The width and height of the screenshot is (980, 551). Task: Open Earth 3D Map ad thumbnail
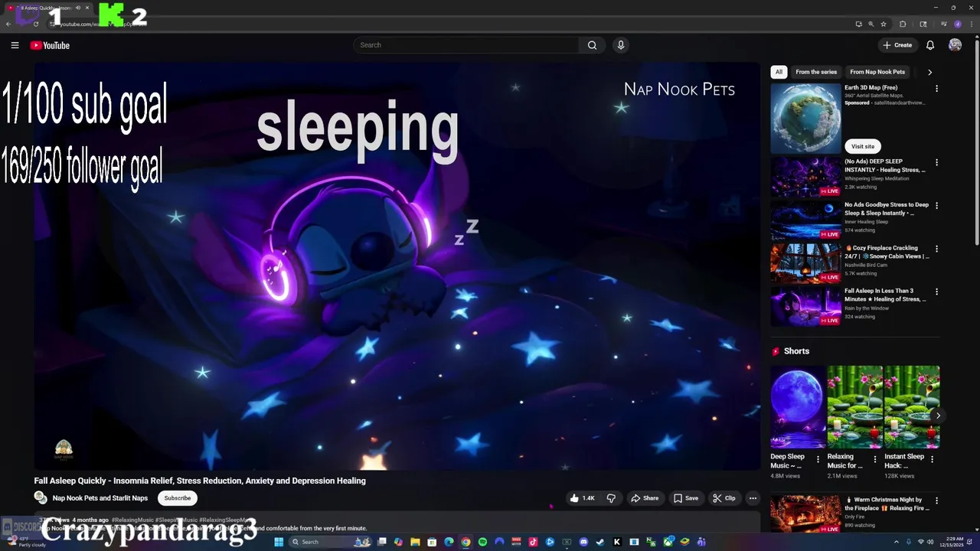[x=805, y=119]
